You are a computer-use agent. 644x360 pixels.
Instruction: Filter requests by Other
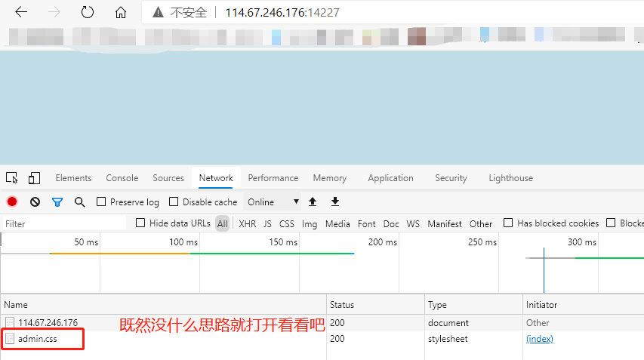click(x=481, y=223)
